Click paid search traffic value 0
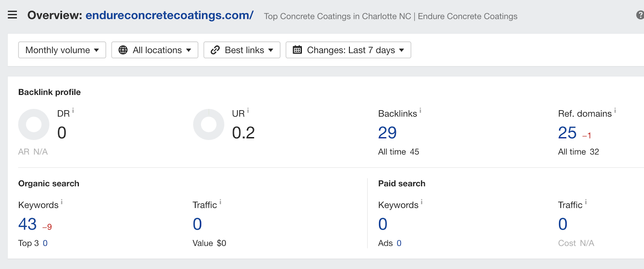The width and height of the screenshot is (644, 269). [x=563, y=224]
